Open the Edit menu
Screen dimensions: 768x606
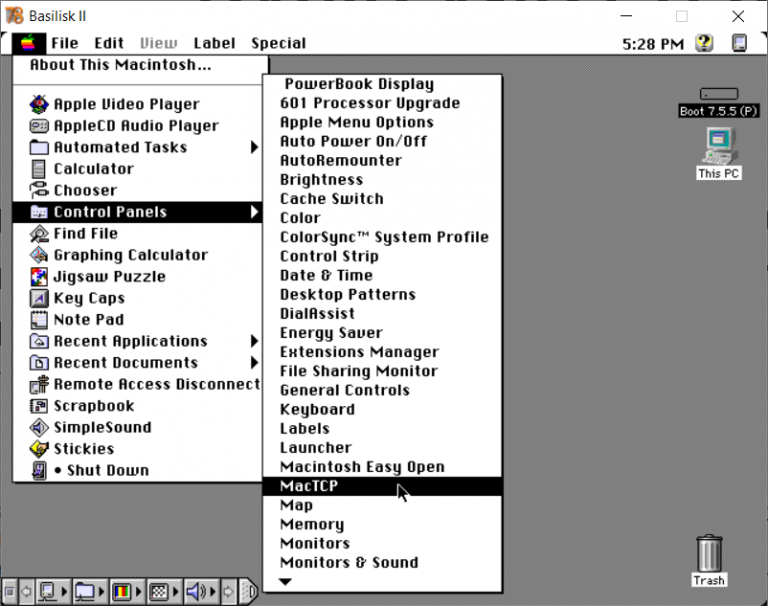[109, 44]
